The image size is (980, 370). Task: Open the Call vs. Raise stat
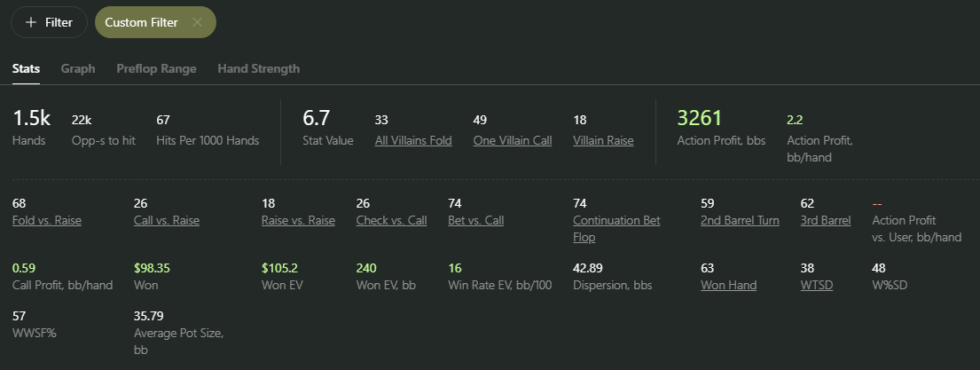click(167, 221)
